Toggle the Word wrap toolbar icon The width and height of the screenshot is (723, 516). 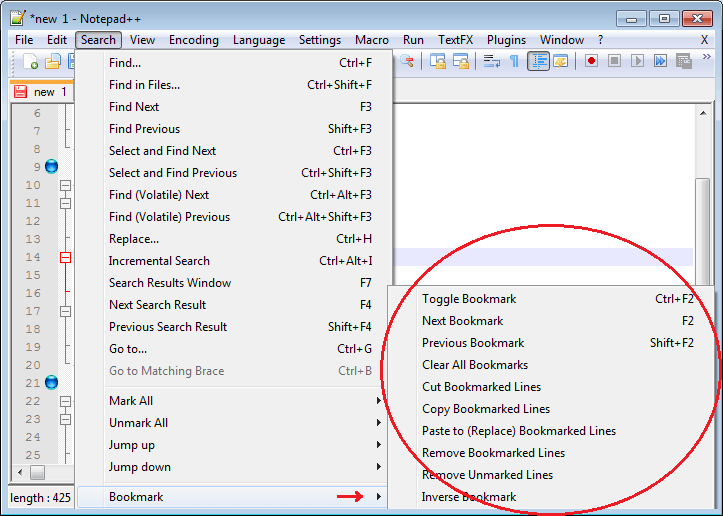[x=492, y=62]
